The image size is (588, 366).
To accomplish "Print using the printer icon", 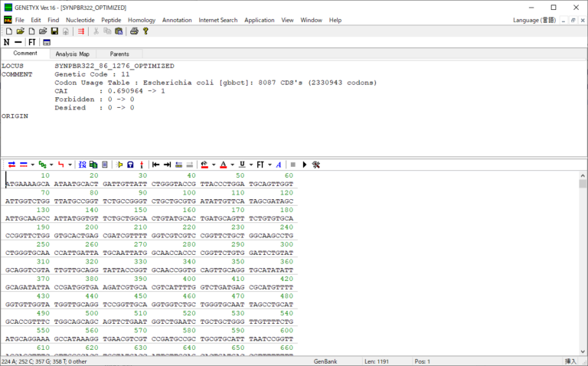I will 134,31.
